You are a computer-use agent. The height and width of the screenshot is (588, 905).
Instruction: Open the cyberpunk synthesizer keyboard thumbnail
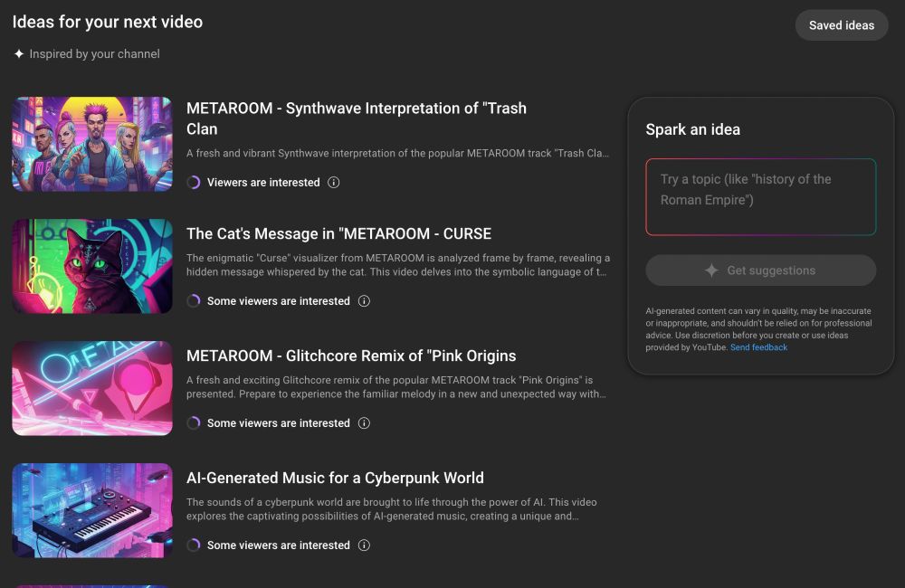[92, 511]
